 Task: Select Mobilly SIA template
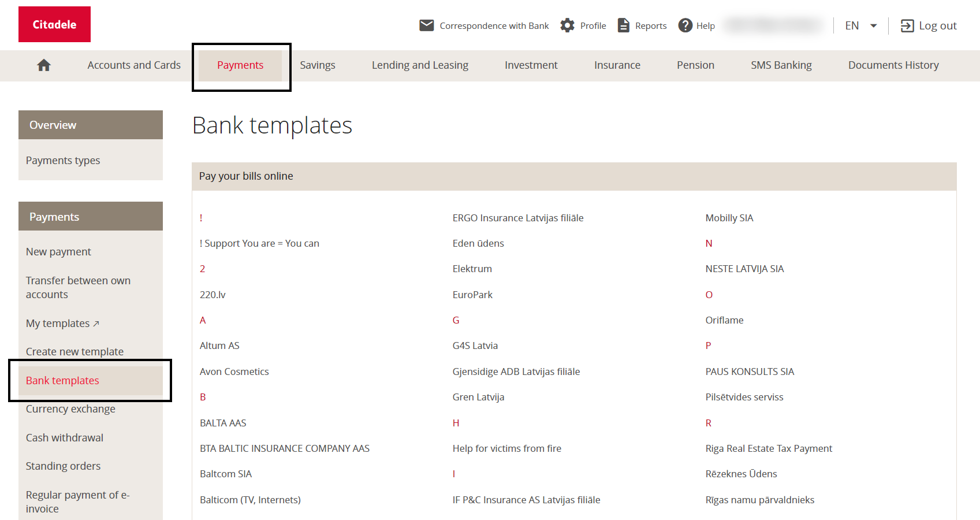coord(729,218)
